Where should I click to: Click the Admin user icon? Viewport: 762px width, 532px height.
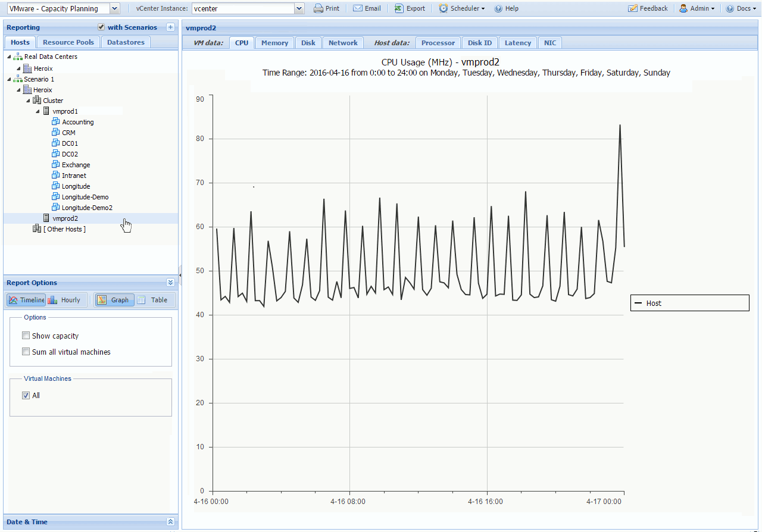(683, 8)
